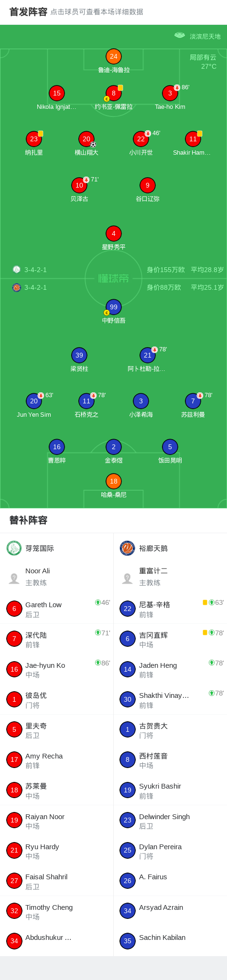
Task: Select player 3 Tae-ho Kim substituted at 86'
Action: tap(170, 94)
